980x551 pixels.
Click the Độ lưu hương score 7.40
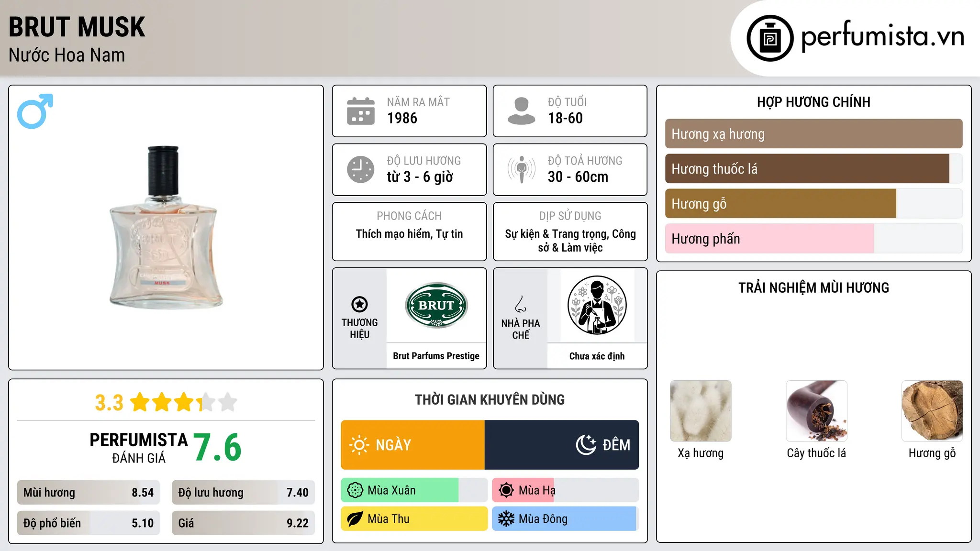coord(297,493)
